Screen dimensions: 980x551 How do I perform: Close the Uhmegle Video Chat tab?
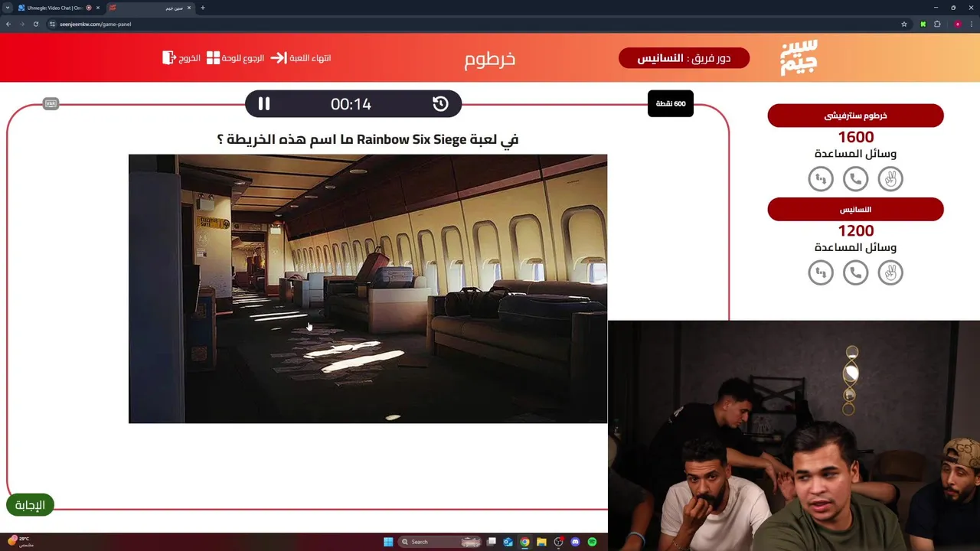tap(98, 8)
